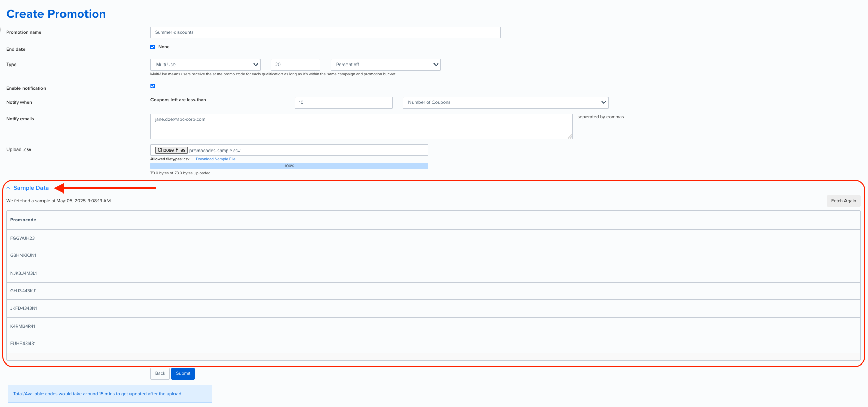
Task: Uncheck the Enable notification checkbox
Action: (x=153, y=86)
